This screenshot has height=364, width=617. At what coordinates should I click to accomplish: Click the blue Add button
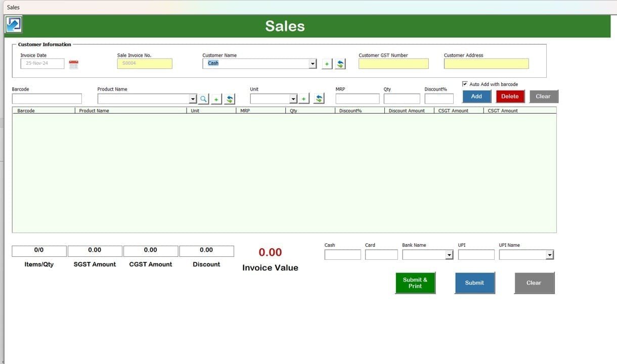pos(477,96)
